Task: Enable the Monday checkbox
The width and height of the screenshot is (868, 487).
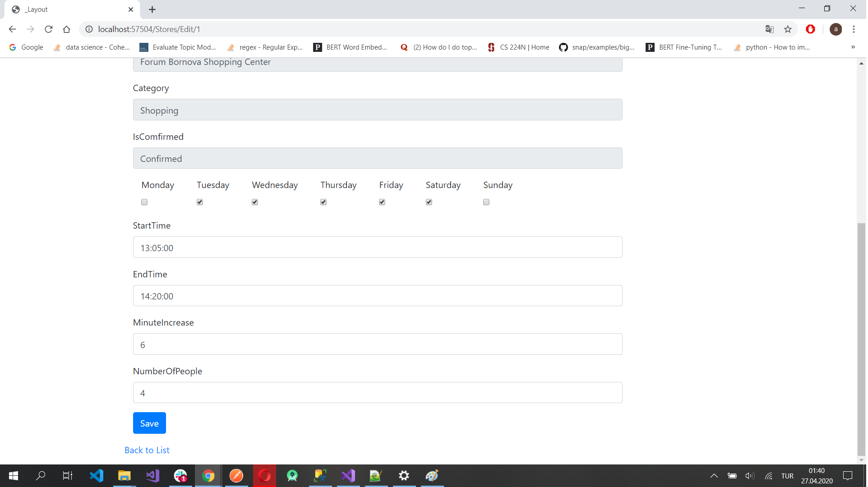Action: [x=144, y=202]
